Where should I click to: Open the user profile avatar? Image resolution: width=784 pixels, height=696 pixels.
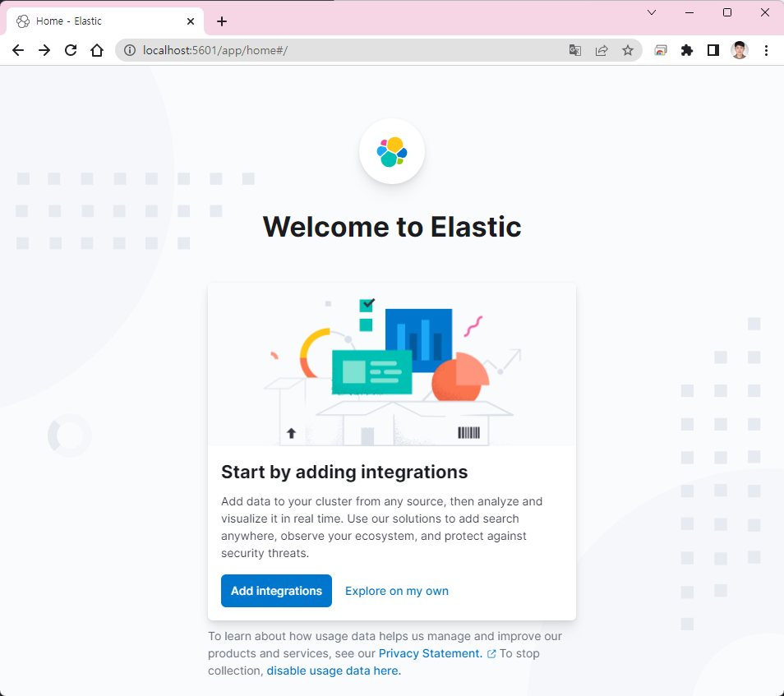click(x=740, y=50)
